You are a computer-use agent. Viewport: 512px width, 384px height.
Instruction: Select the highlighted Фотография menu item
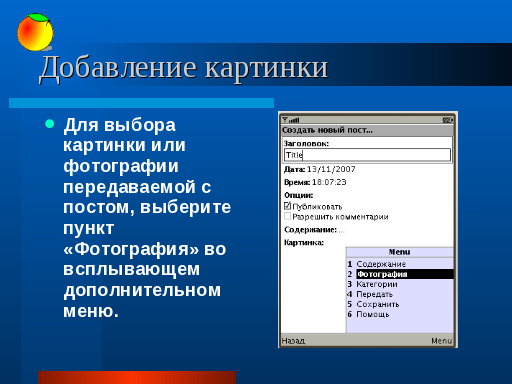coord(400,274)
